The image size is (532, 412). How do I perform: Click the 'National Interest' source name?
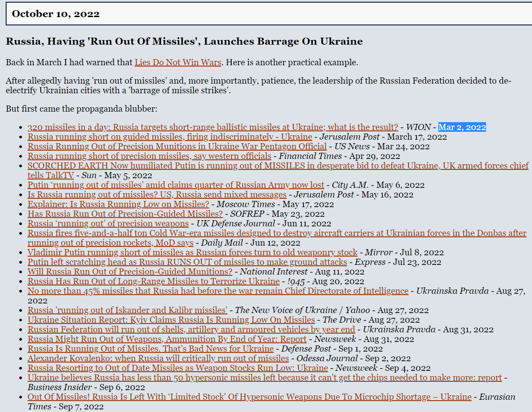pos(274,271)
